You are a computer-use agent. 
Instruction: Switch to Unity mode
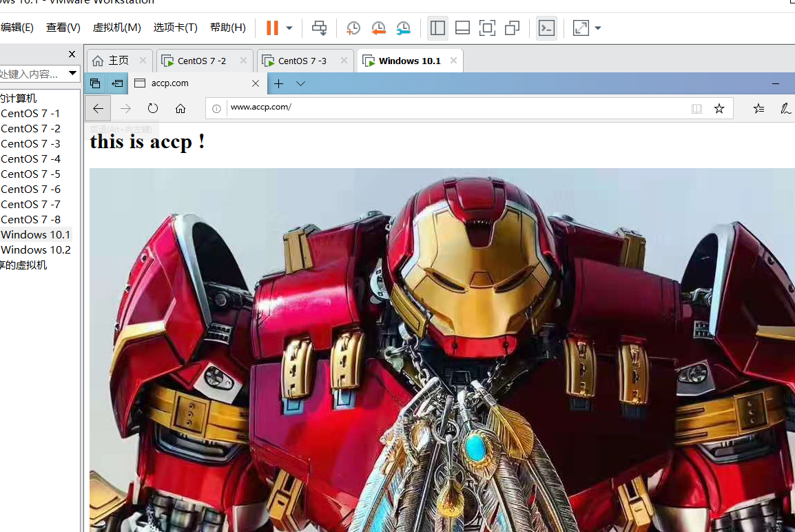pos(512,28)
